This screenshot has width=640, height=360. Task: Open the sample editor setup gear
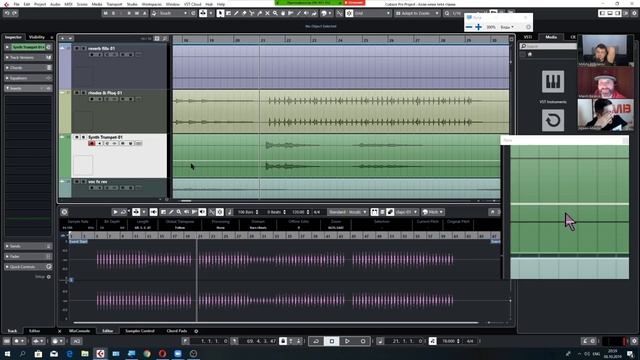(64, 212)
